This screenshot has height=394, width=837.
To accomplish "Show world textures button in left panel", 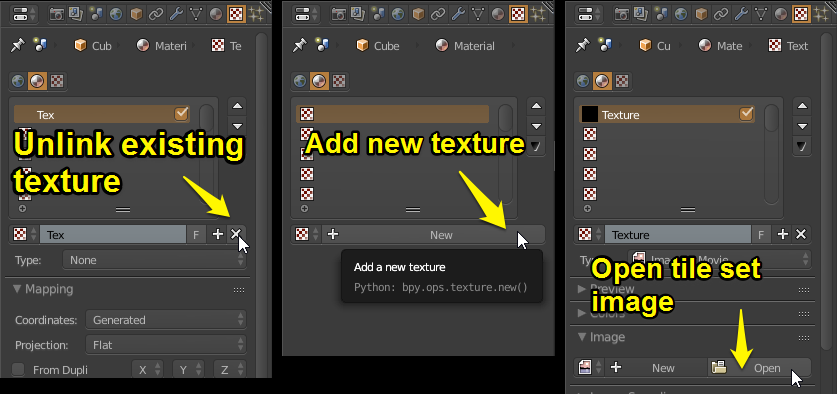I will click(18, 81).
